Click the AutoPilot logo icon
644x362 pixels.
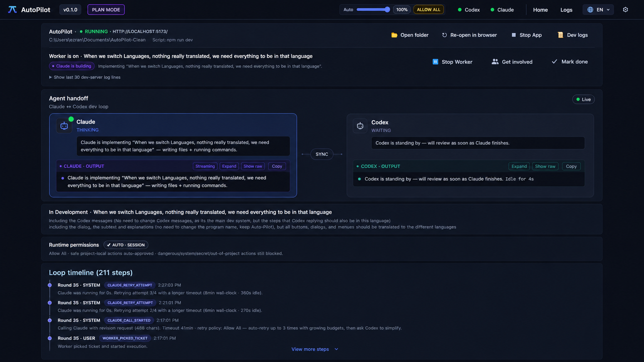[x=12, y=10]
